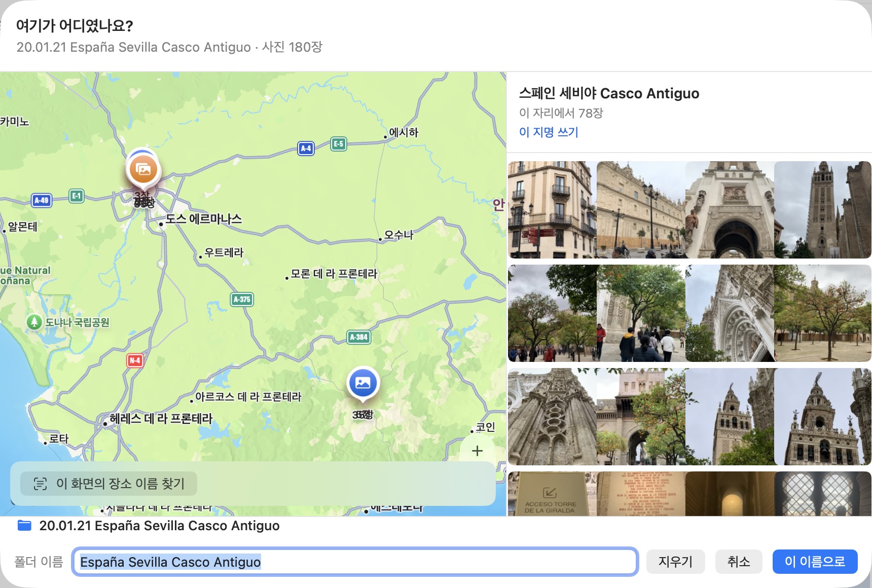Click the 여기가 어디였나요? dialog title

pyautogui.click(x=75, y=25)
